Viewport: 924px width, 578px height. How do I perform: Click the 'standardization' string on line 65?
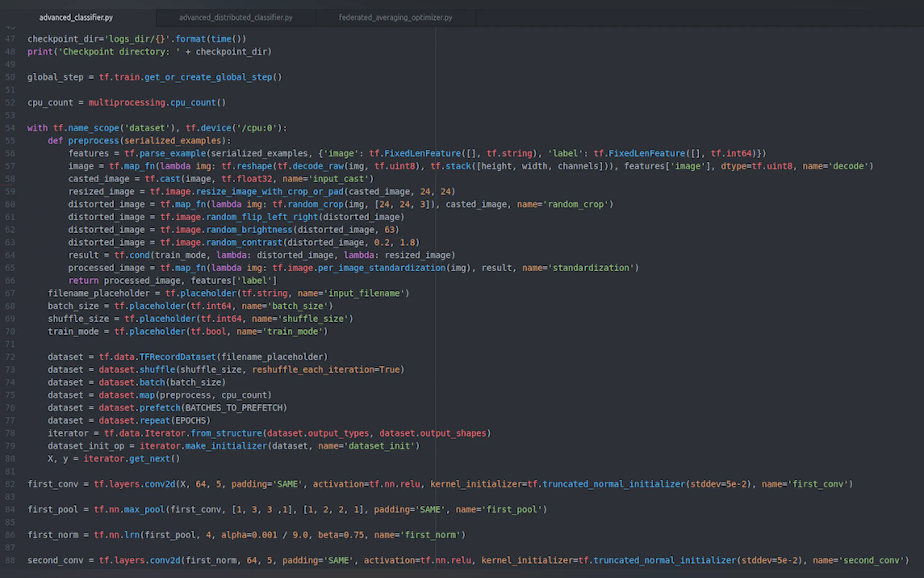[x=590, y=268]
